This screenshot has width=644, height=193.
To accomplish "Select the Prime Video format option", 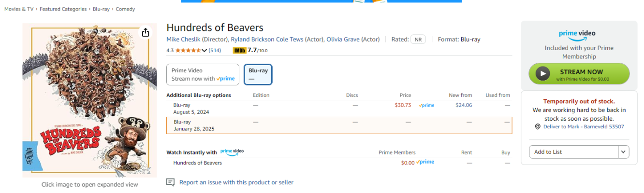I will (x=203, y=74).
